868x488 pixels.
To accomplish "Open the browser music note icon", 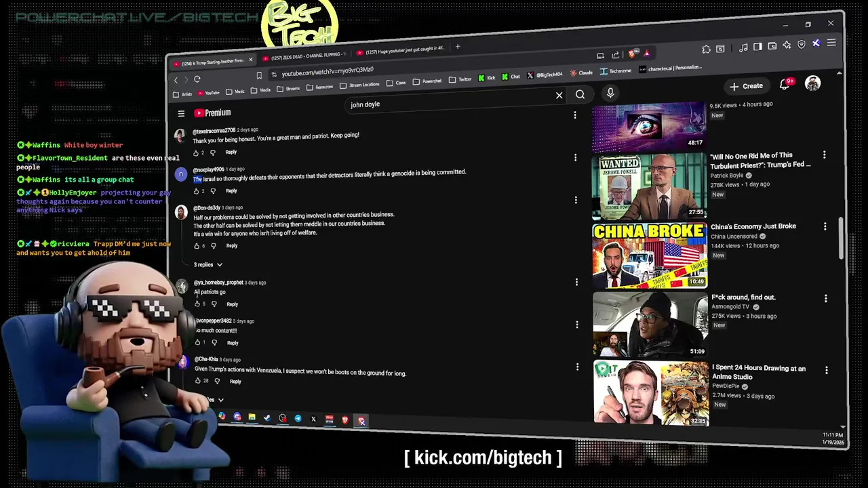I will (744, 47).
